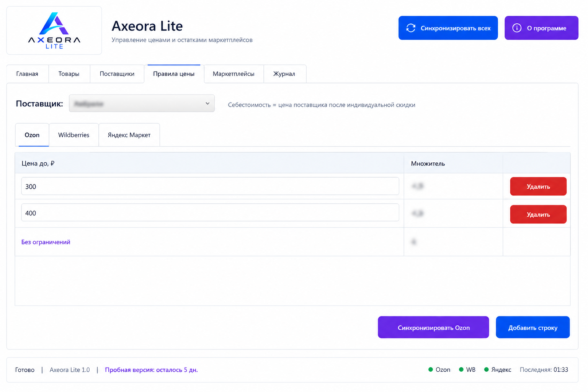
Task: Select the Правила цены tab
Action: (174, 74)
